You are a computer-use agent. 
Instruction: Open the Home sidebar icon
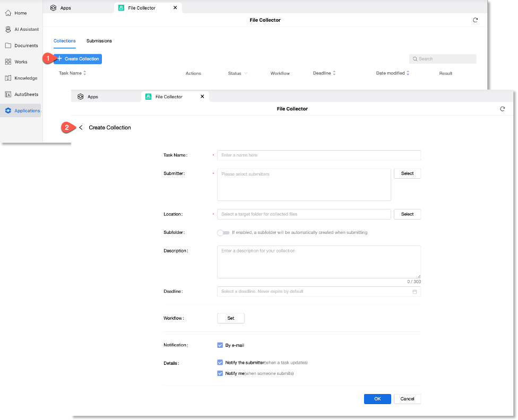pyautogui.click(x=8, y=13)
